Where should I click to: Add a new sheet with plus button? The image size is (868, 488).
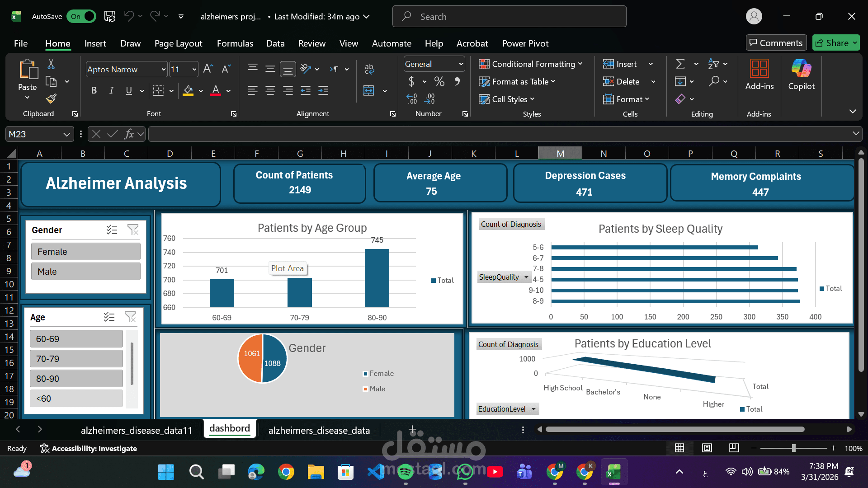[x=412, y=430]
